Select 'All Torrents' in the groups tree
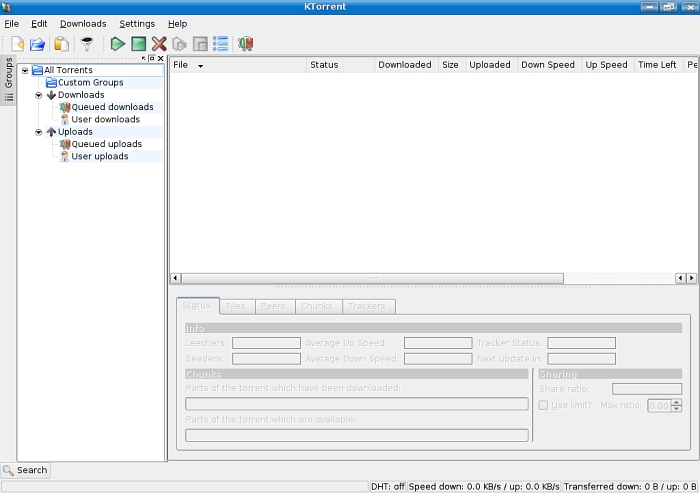Image resolution: width=700 pixels, height=493 pixels. coord(68,70)
